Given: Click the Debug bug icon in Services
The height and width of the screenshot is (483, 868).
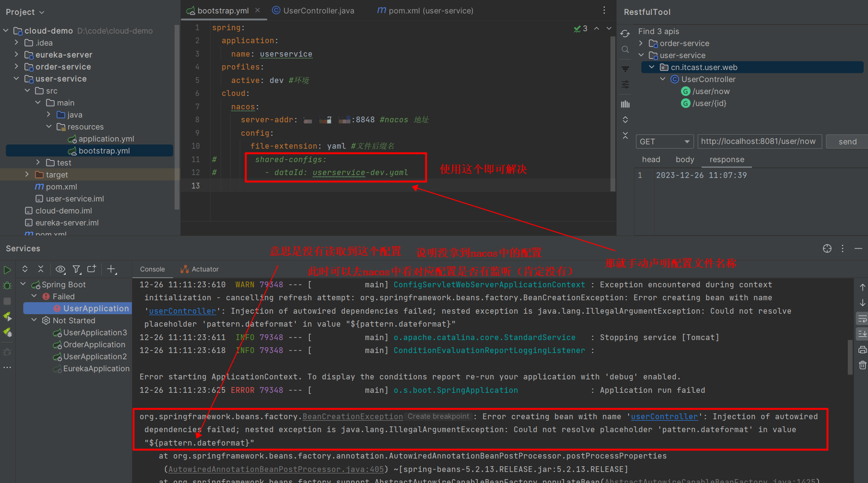Looking at the screenshot, I should tap(7, 286).
